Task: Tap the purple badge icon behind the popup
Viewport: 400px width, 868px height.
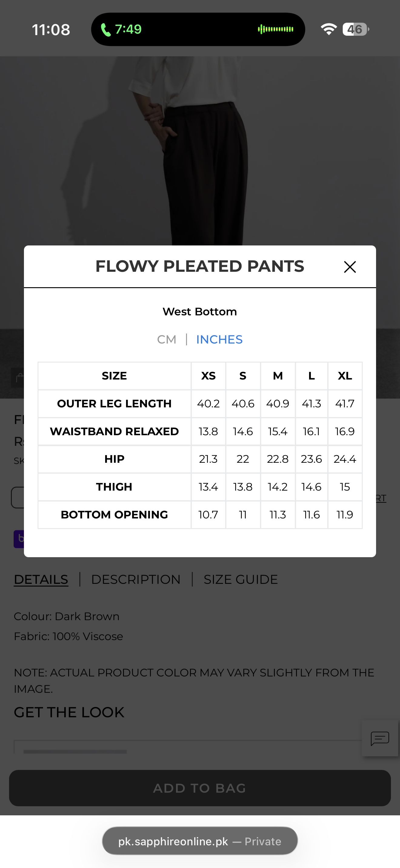Action: 18,539
